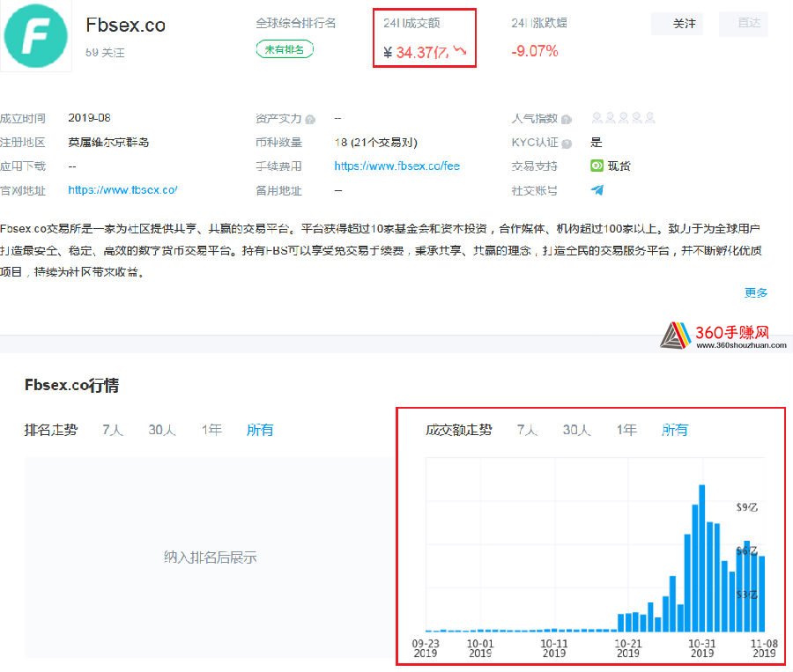Click the 10-31 2019 axis label
The image size is (793, 672).
click(x=702, y=647)
